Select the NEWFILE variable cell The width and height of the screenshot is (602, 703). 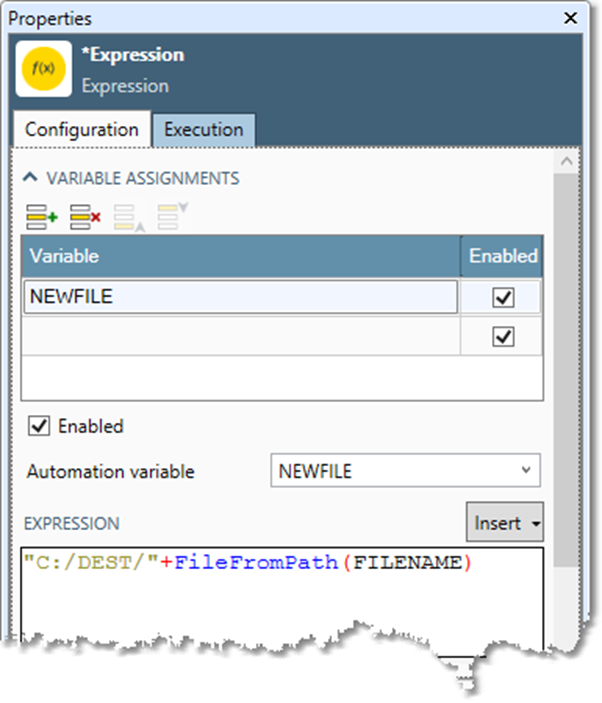coord(240,297)
